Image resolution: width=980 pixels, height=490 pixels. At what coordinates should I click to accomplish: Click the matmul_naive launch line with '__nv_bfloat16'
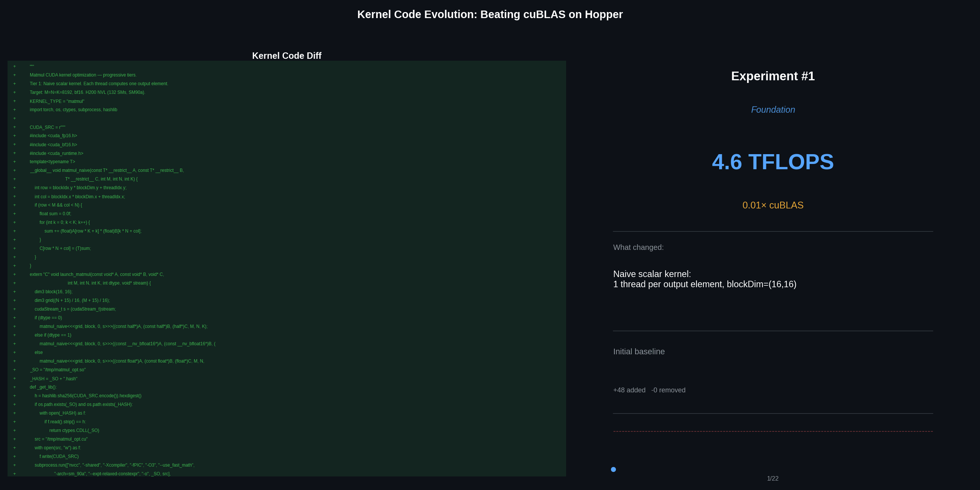tap(127, 344)
